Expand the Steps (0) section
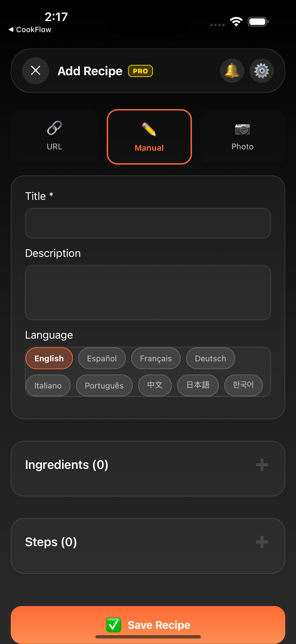 [x=148, y=546]
